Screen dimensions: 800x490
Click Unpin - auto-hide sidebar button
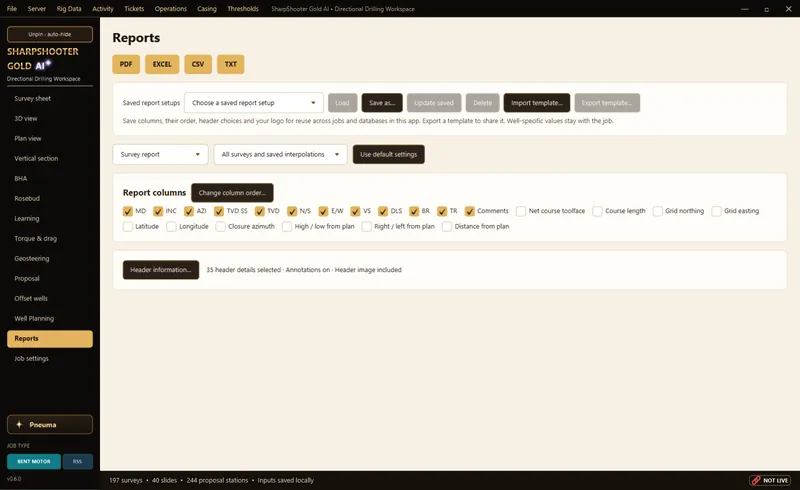click(50, 34)
